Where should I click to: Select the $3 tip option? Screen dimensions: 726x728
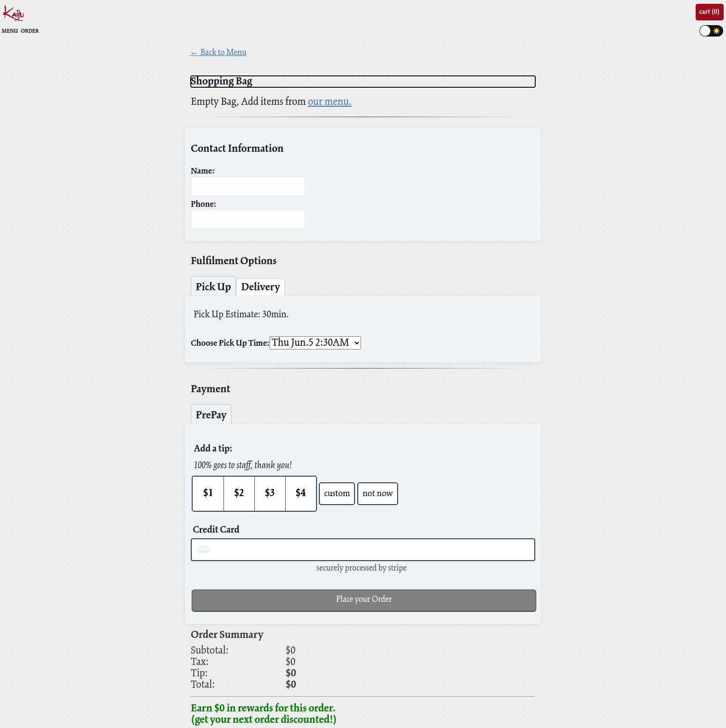[x=270, y=493]
